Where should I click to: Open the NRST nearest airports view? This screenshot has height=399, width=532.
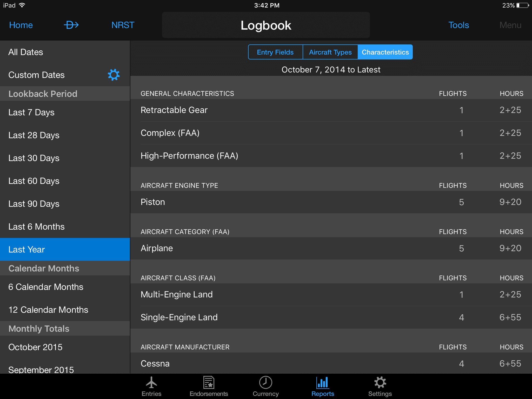click(123, 25)
